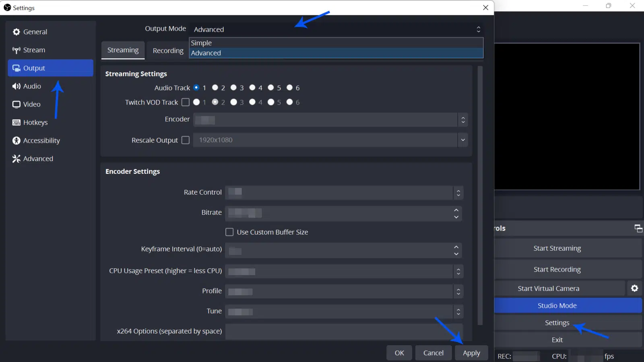Enable the Rescale Output checkbox
Viewport: 644px width, 362px height.
186,140
